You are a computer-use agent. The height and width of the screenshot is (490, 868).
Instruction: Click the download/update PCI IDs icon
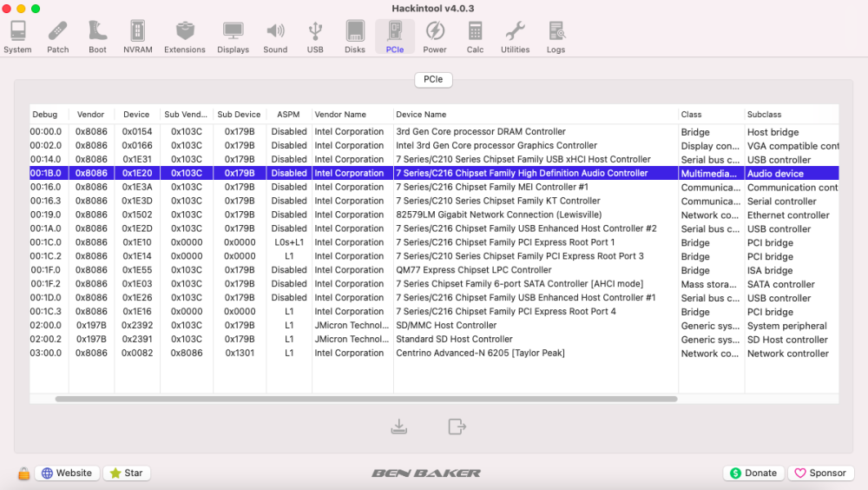click(399, 427)
